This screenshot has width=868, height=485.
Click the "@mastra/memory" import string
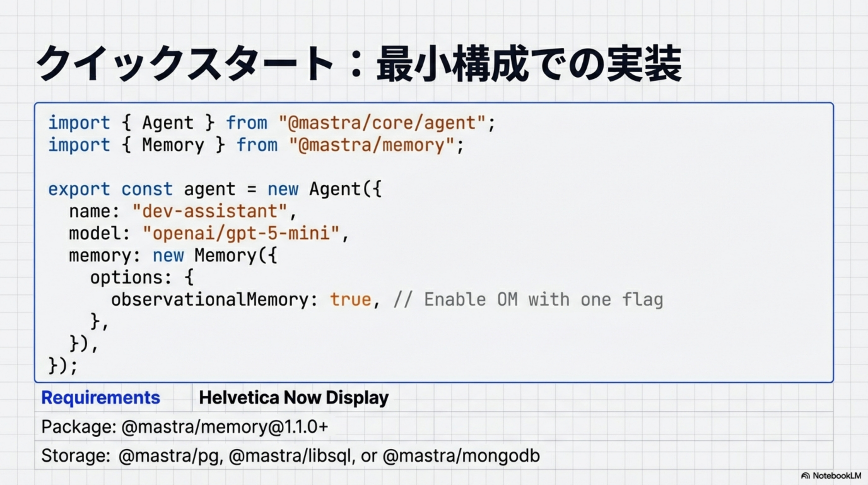[371, 145]
